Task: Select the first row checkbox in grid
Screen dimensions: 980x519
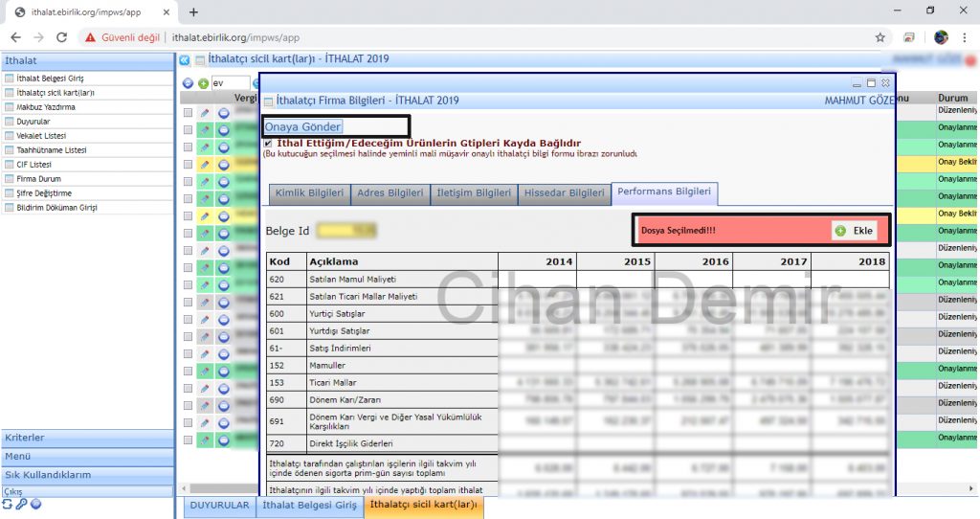Action: 188,113
